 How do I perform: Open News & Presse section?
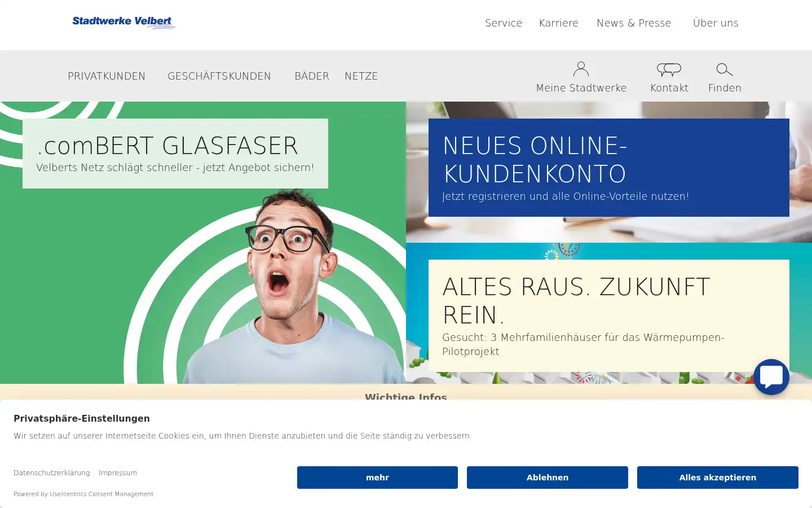tap(634, 23)
